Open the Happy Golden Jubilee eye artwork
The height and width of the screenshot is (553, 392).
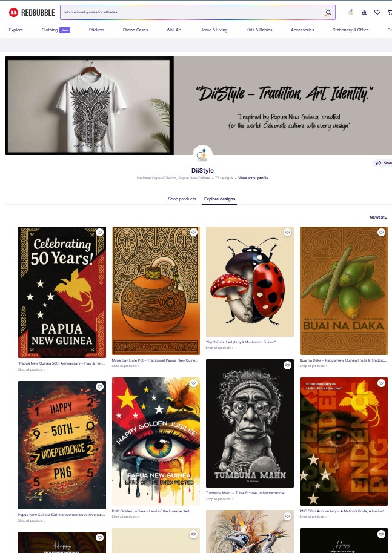click(156, 441)
